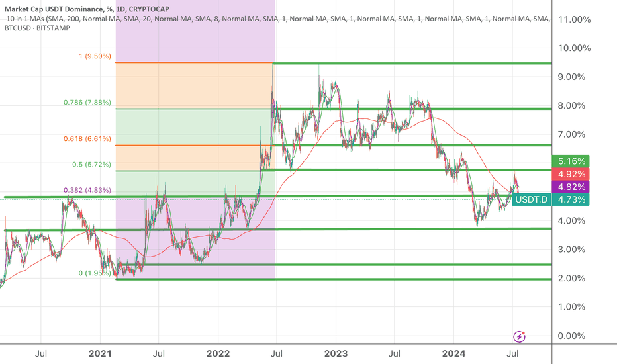The width and height of the screenshot is (617, 364).
Task: Click the purple lightning bolt icon
Action: pyautogui.click(x=519, y=336)
